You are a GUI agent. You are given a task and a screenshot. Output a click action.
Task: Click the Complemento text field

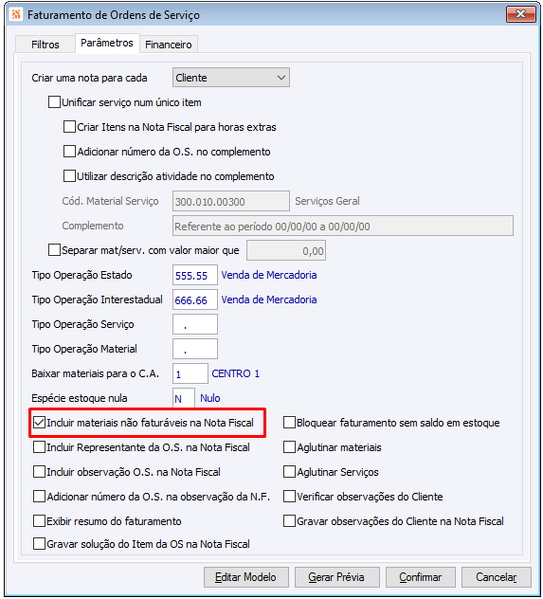(343, 226)
